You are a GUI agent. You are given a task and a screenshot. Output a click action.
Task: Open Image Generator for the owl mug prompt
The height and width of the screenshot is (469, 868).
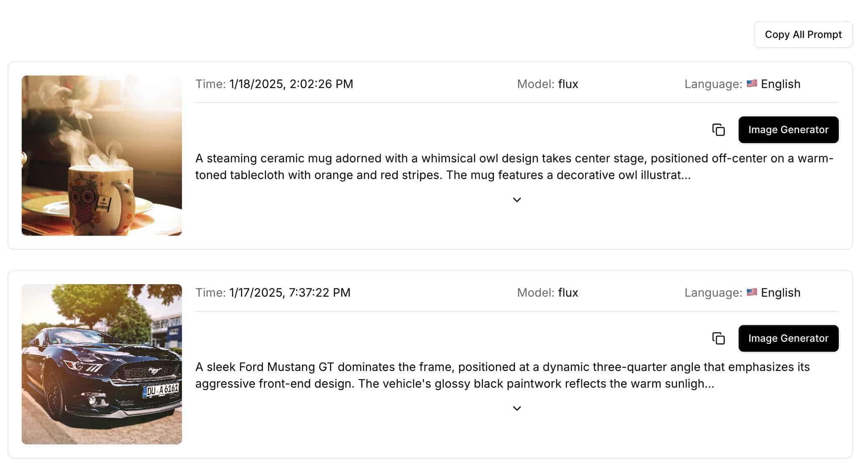[788, 130]
